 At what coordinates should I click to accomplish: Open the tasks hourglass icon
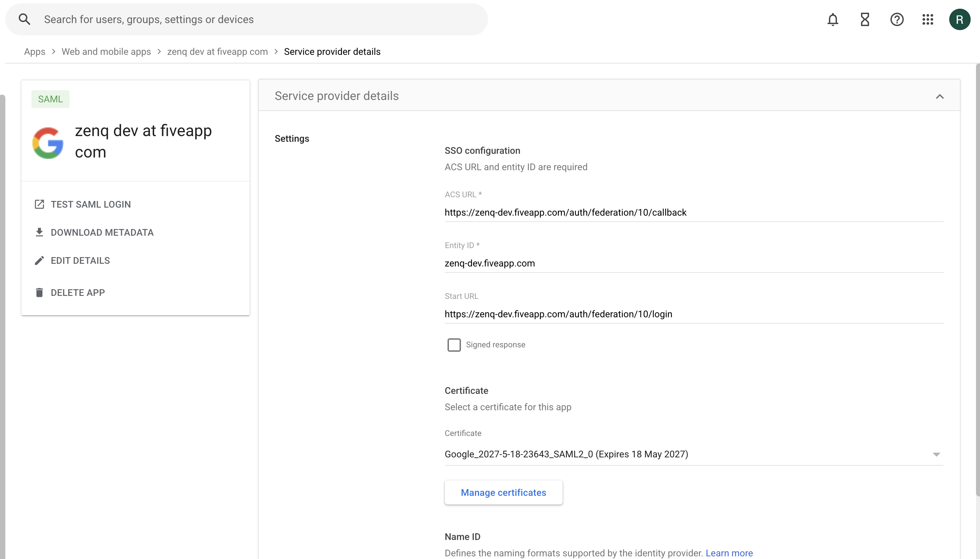[865, 19]
